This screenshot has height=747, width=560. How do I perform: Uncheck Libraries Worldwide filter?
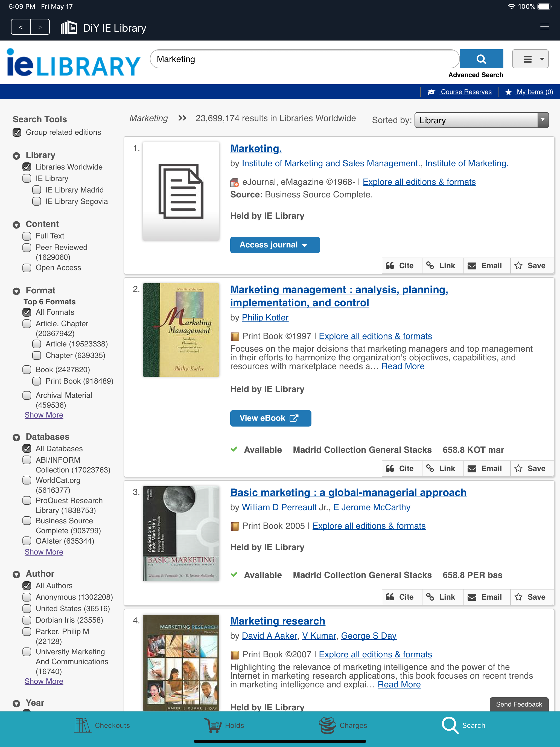27,167
